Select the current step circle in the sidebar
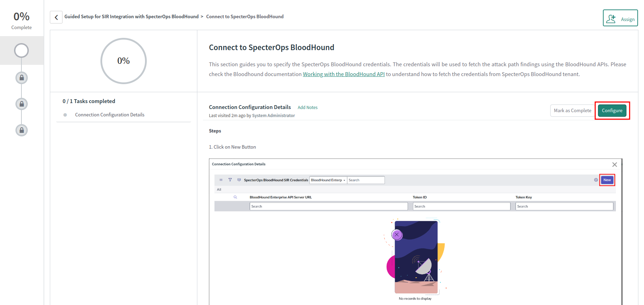644x305 pixels. [x=21, y=50]
